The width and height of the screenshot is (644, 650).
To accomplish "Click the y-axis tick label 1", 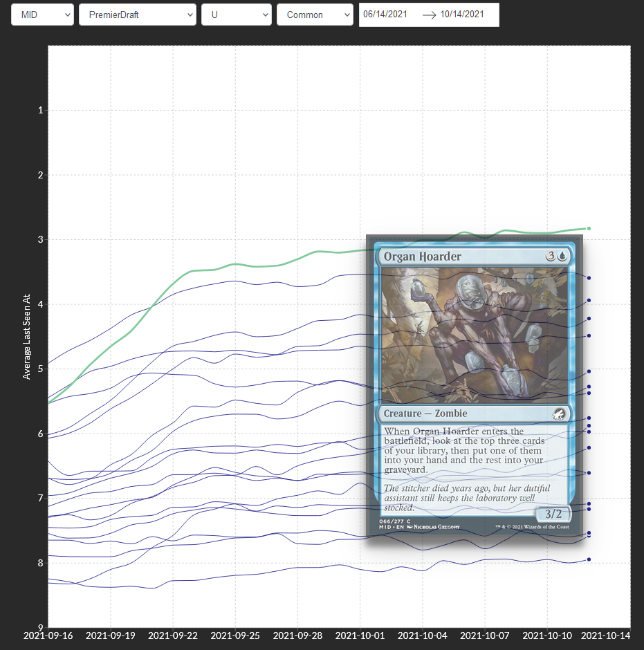I will [41, 110].
